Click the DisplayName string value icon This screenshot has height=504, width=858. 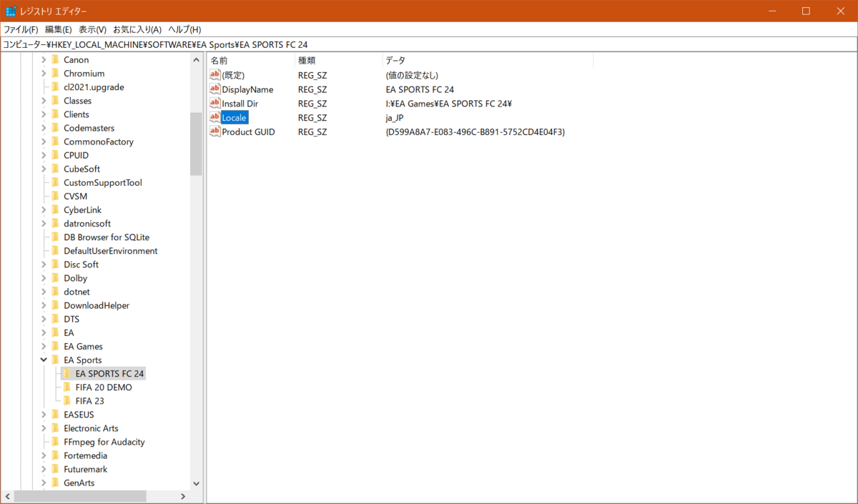(215, 89)
